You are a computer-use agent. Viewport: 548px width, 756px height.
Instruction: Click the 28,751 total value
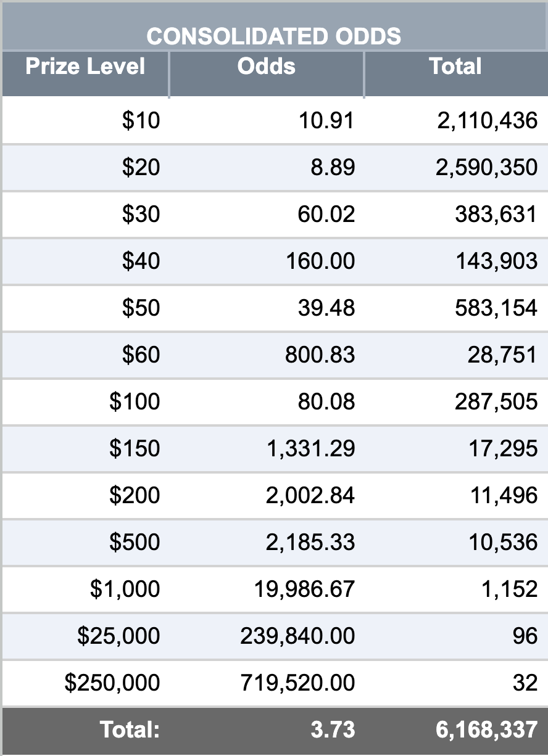tap(502, 355)
